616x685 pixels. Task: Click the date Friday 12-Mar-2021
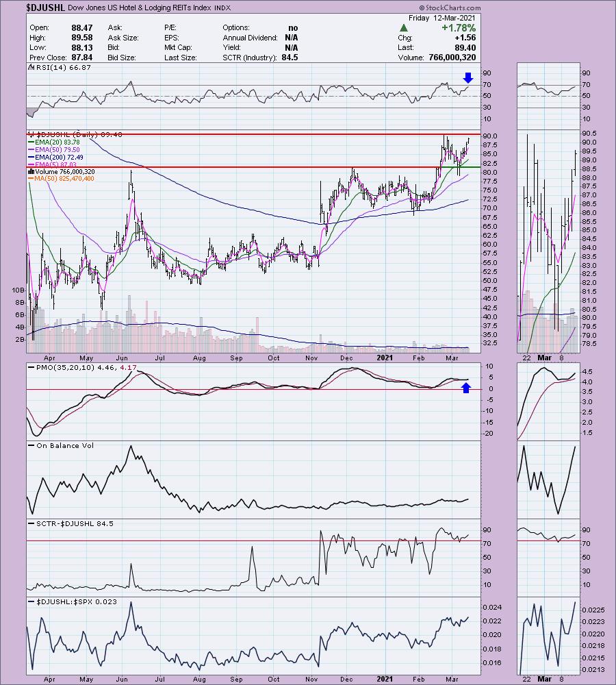441,18
